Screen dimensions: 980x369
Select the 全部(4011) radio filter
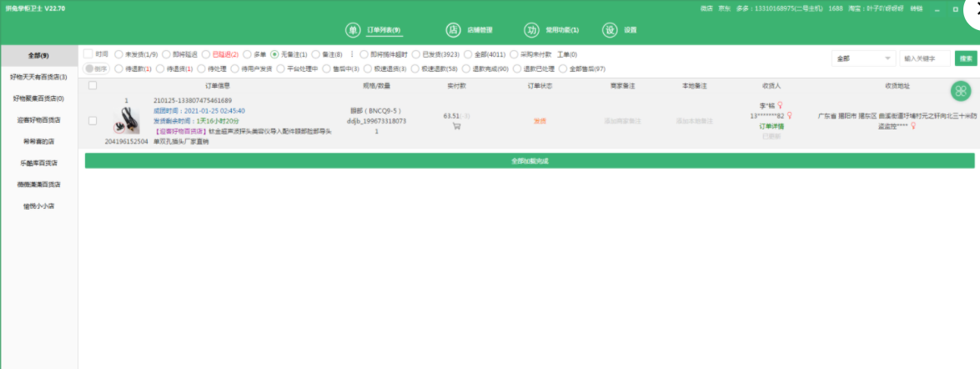coord(468,54)
